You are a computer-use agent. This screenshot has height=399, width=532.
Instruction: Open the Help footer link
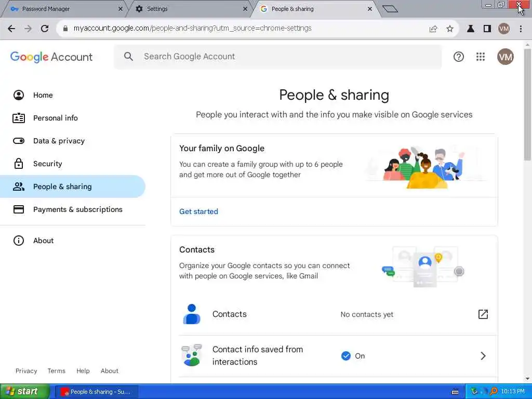click(x=83, y=371)
